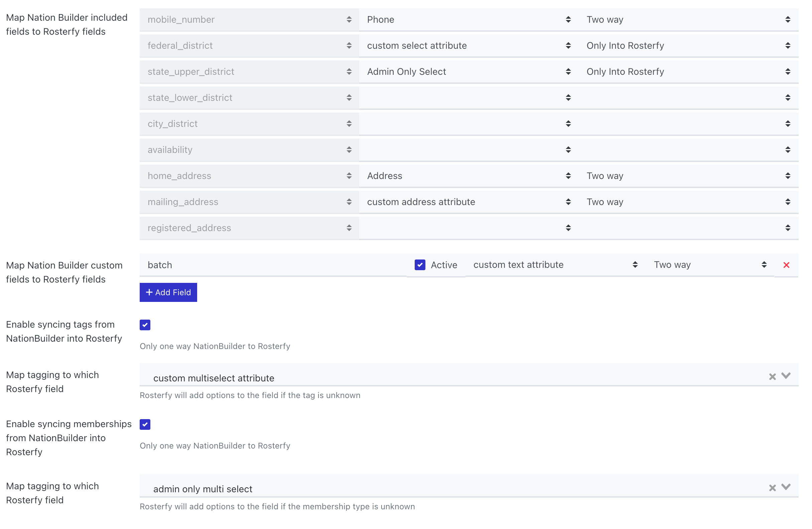This screenshot has height=529, width=812.
Task: Open the federal_district field dropdown
Action: coord(249,46)
